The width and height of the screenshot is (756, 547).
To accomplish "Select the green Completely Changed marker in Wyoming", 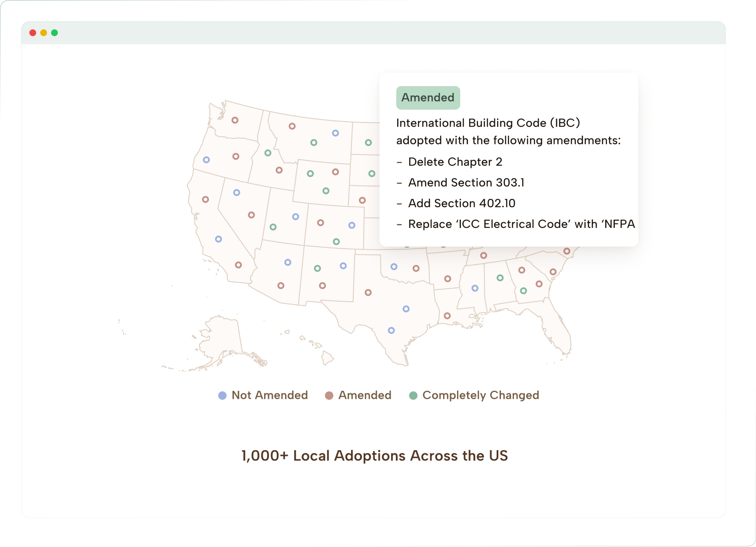I will click(x=310, y=173).
